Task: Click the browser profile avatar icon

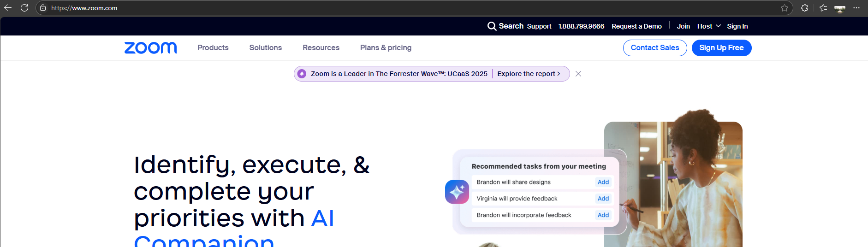Action: [840, 8]
